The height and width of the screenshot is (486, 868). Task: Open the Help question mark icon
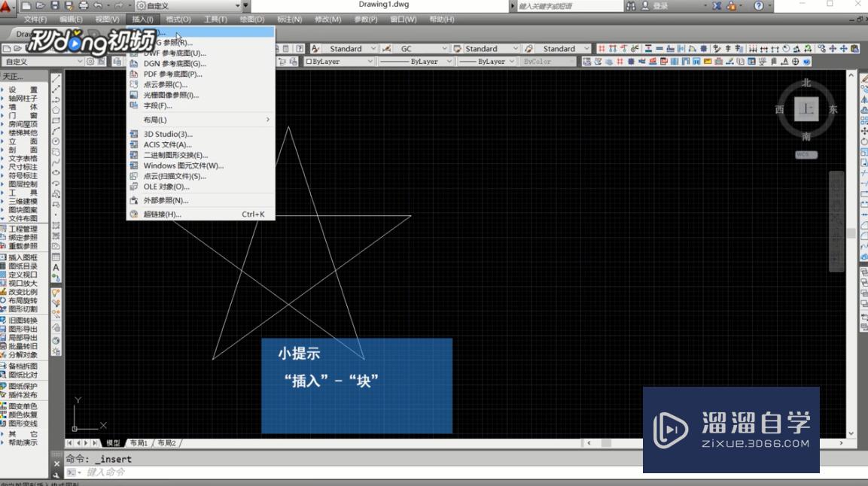pyautogui.click(x=758, y=5)
